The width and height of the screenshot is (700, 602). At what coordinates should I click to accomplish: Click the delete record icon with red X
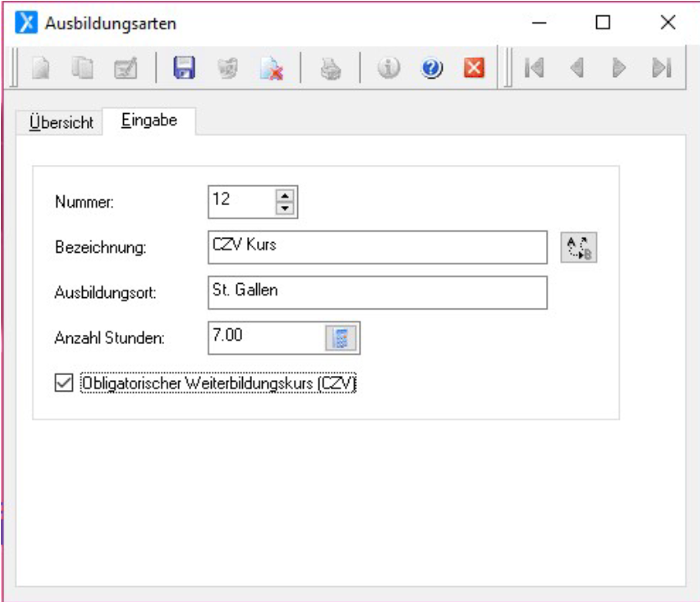coord(272,69)
